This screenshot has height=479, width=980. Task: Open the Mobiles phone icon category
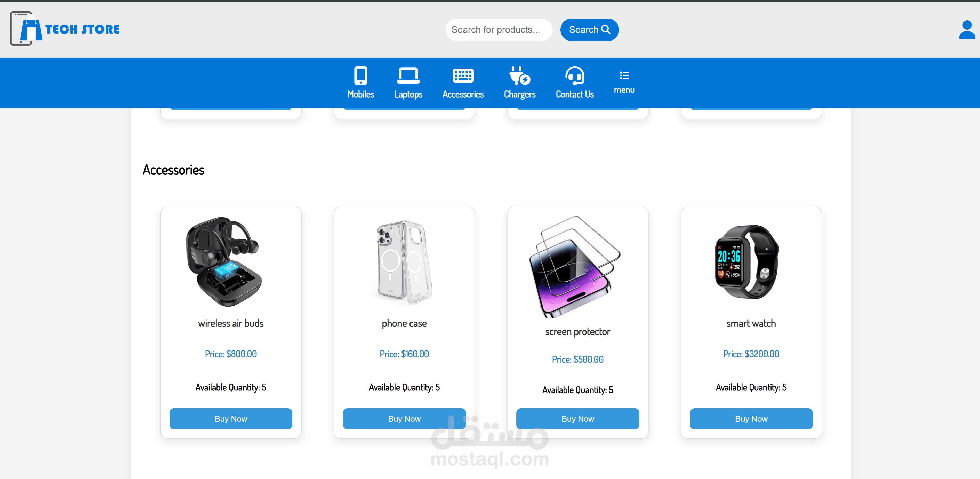point(361,75)
